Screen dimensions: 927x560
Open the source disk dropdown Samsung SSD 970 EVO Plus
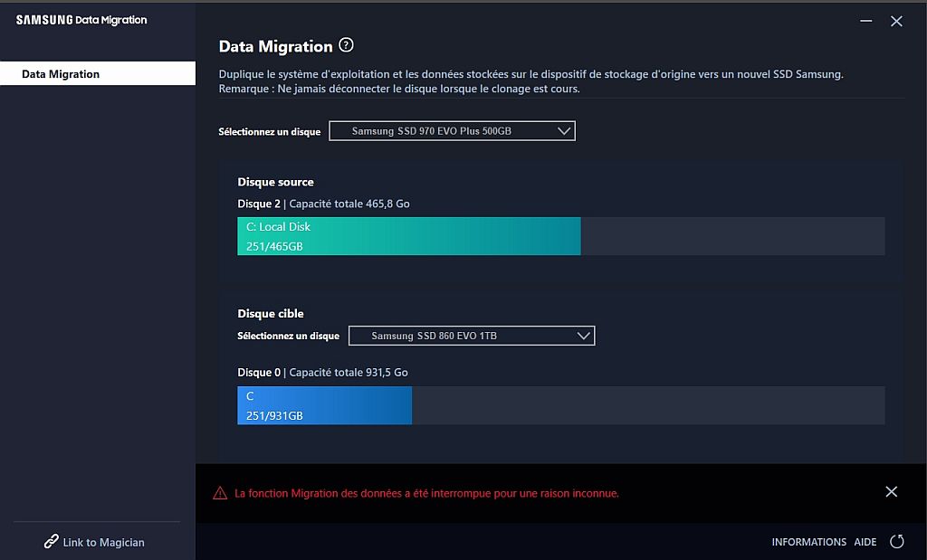coord(452,131)
